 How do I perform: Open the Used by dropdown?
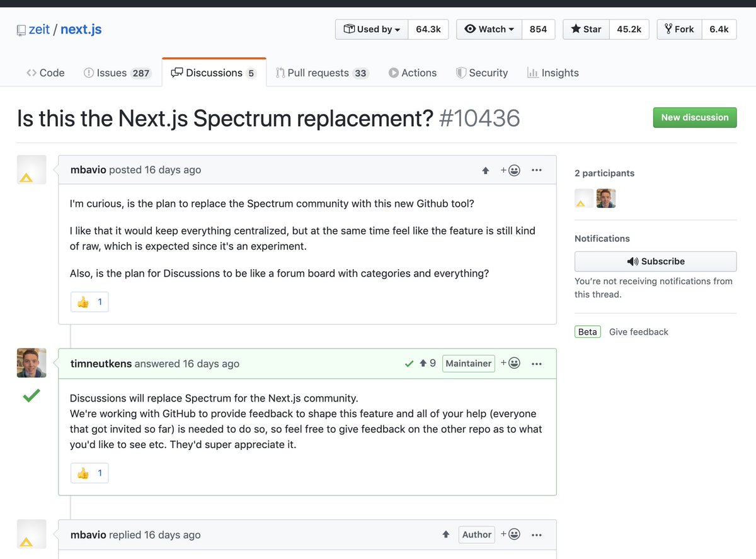[x=371, y=29]
